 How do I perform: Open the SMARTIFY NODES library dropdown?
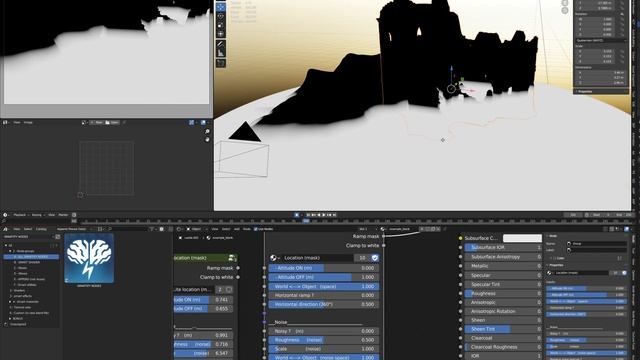[x=29, y=236]
